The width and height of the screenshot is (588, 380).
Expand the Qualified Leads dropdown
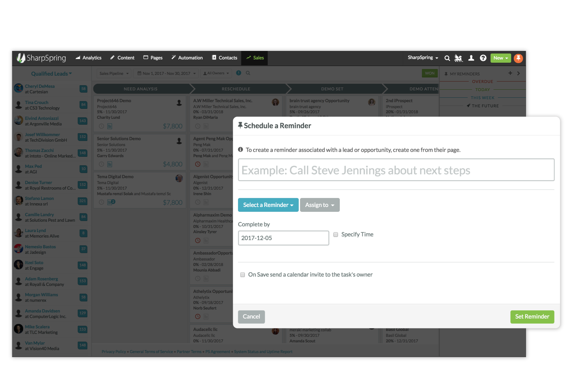(x=52, y=74)
